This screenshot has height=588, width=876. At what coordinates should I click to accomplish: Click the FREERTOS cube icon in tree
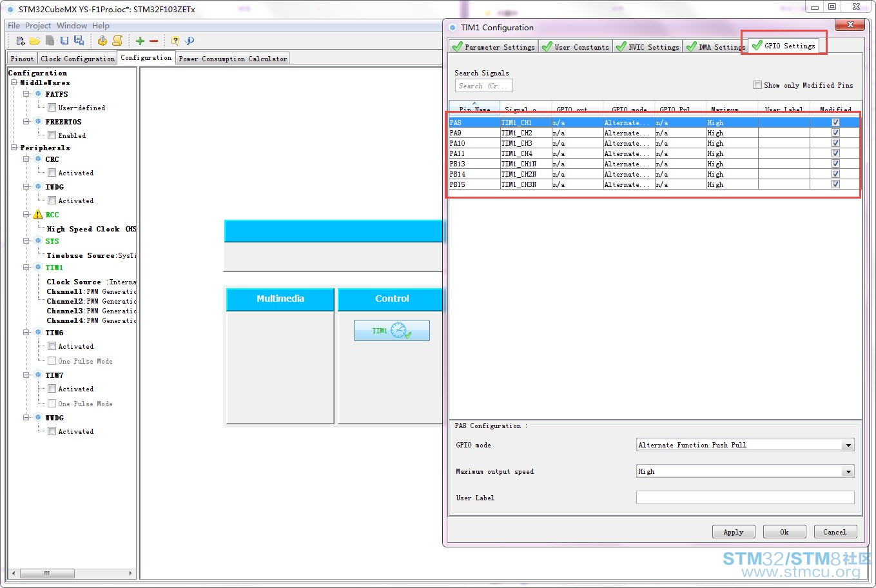click(x=38, y=122)
